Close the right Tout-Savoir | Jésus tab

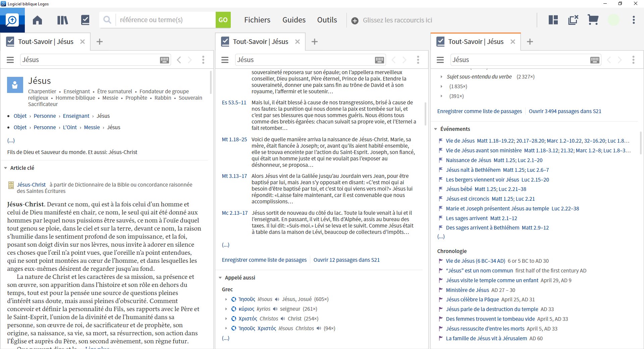pyautogui.click(x=513, y=42)
